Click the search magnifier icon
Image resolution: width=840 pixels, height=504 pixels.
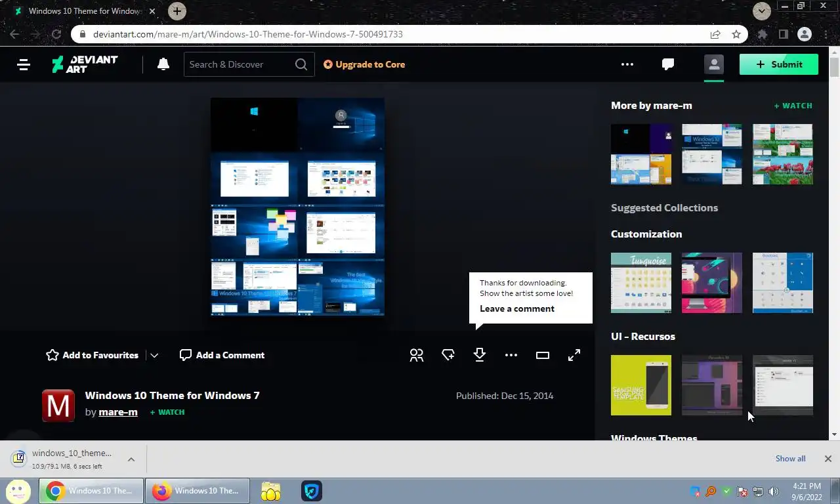(301, 64)
